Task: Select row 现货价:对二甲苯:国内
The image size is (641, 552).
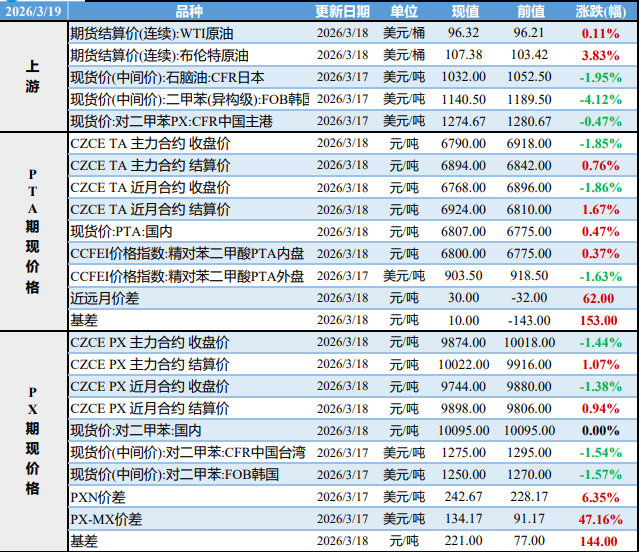Action: (x=353, y=431)
